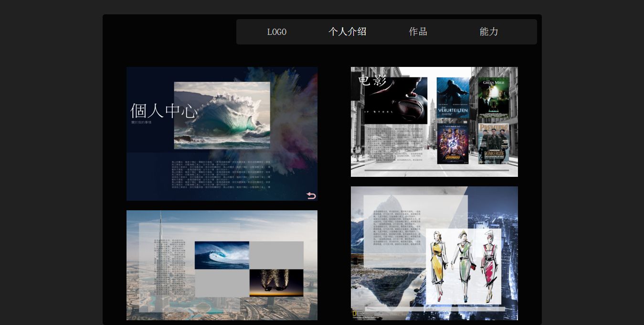Click the ocean wave photo in 個人中心 card
This screenshot has width=644, height=325.
coord(222,116)
